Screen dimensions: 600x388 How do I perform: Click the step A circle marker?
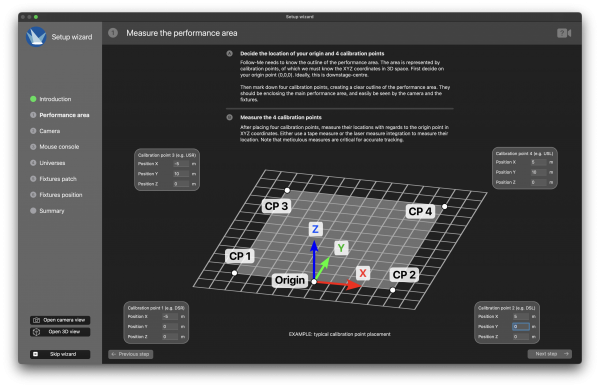pyautogui.click(x=230, y=54)
